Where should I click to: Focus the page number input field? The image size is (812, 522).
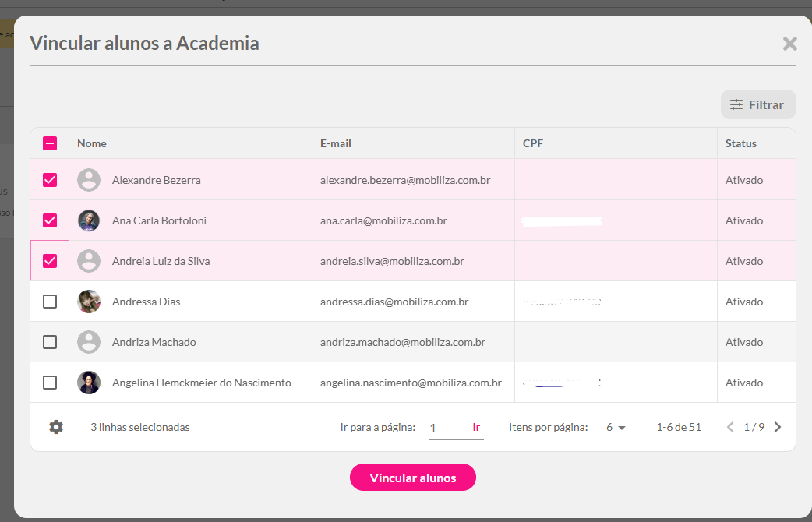pos(447,428)
